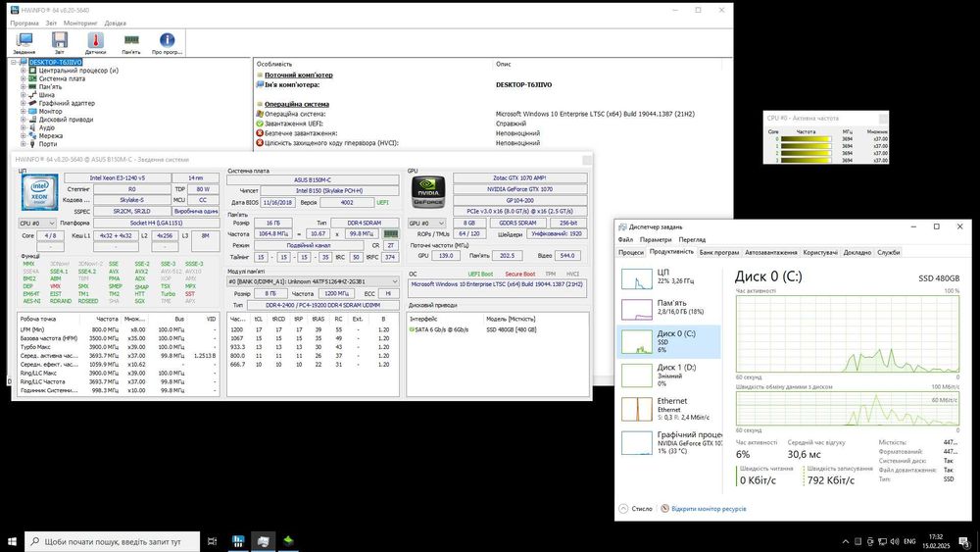Click the volume speaker tray icon

(895, 541)
